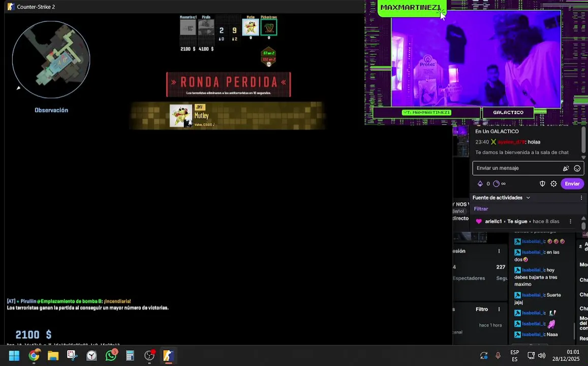Open options for ariellc1 follow event
The image size is (588, 366).
click(570, 222)
